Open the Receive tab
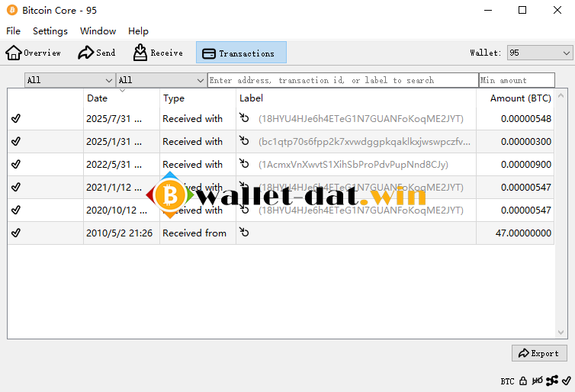 (x=158, y=53)
